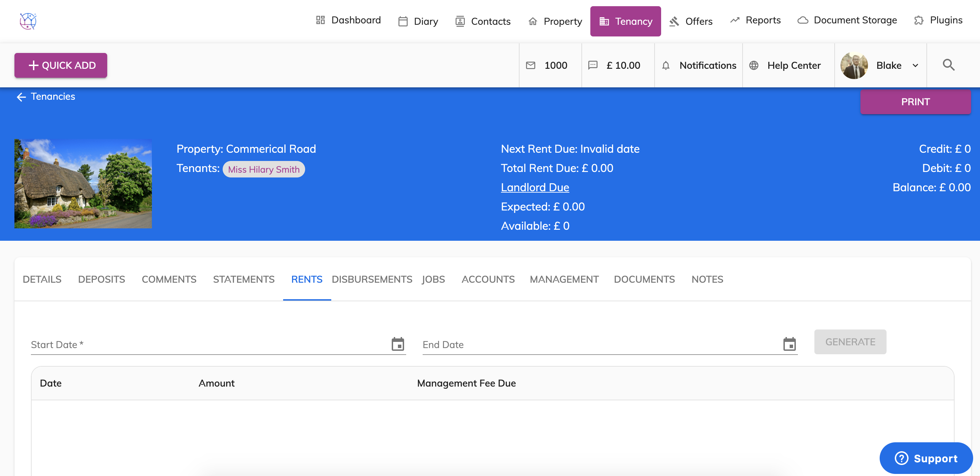
Task: Click the app logo top left
Action: (x=28, y=21)
